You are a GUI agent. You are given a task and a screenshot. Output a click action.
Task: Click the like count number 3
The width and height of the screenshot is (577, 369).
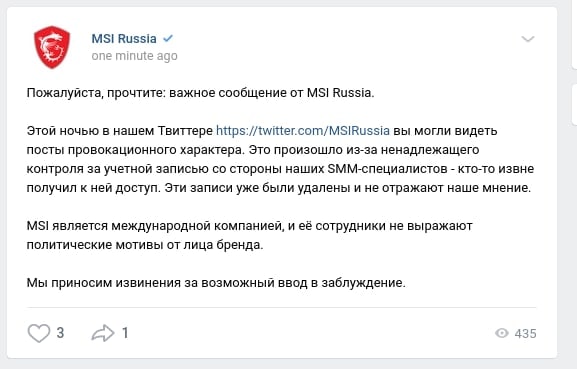point(60,333)
